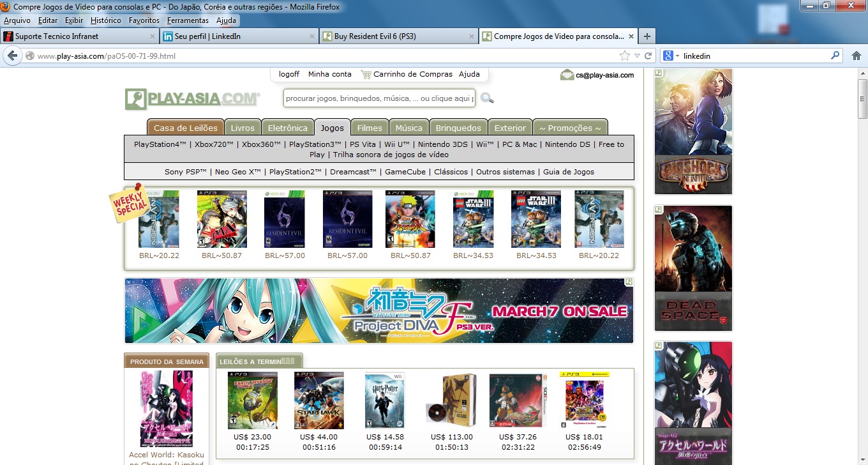Click the magnifier in the browser search bar
The width and height of the screenshot is (868, 465).
[835, 56]
